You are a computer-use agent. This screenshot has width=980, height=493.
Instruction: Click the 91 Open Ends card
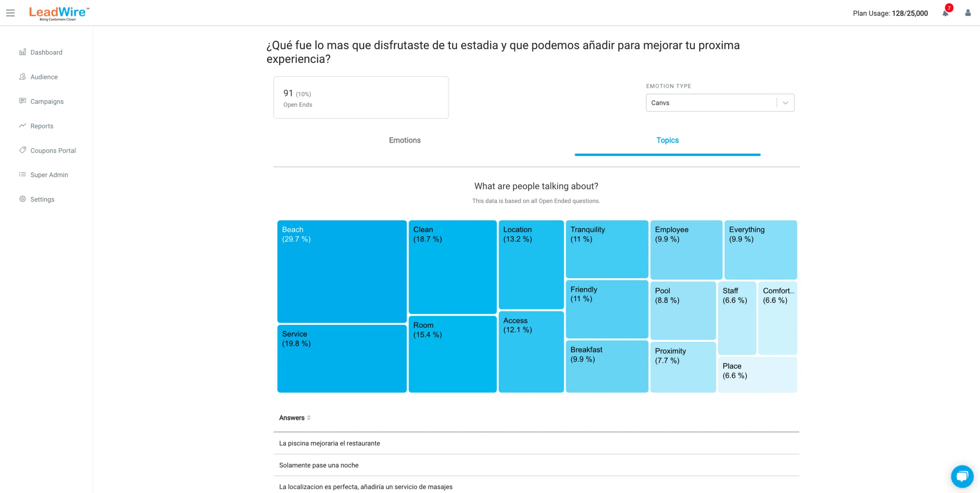[x=361, y=98]
